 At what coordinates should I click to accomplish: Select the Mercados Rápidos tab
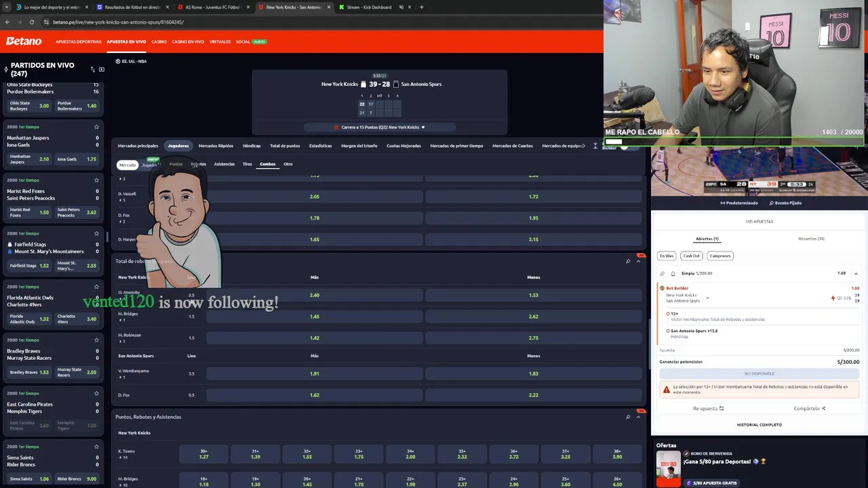point(216,146)
